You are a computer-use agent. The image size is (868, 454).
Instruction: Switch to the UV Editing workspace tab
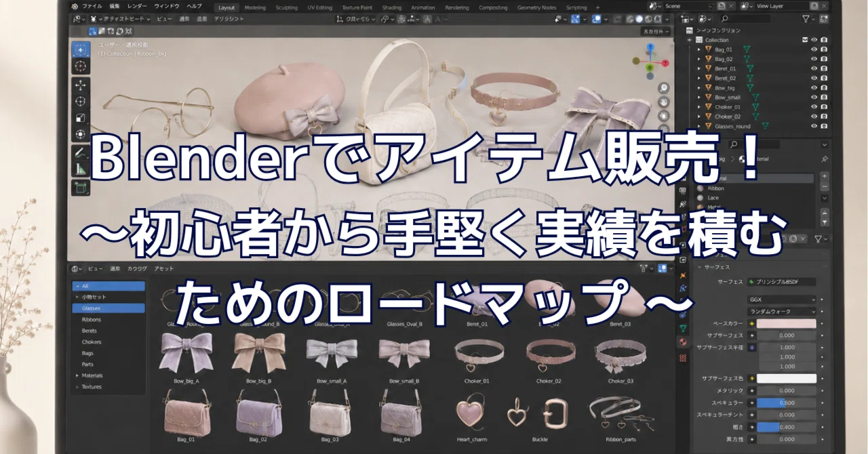point(319,7)
